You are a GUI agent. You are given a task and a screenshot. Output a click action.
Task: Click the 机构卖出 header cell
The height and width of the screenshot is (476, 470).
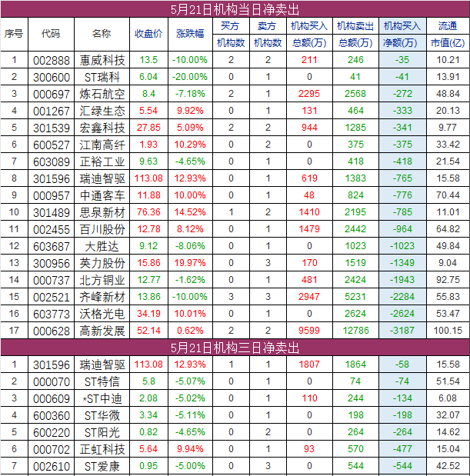[x=355, y=26]
